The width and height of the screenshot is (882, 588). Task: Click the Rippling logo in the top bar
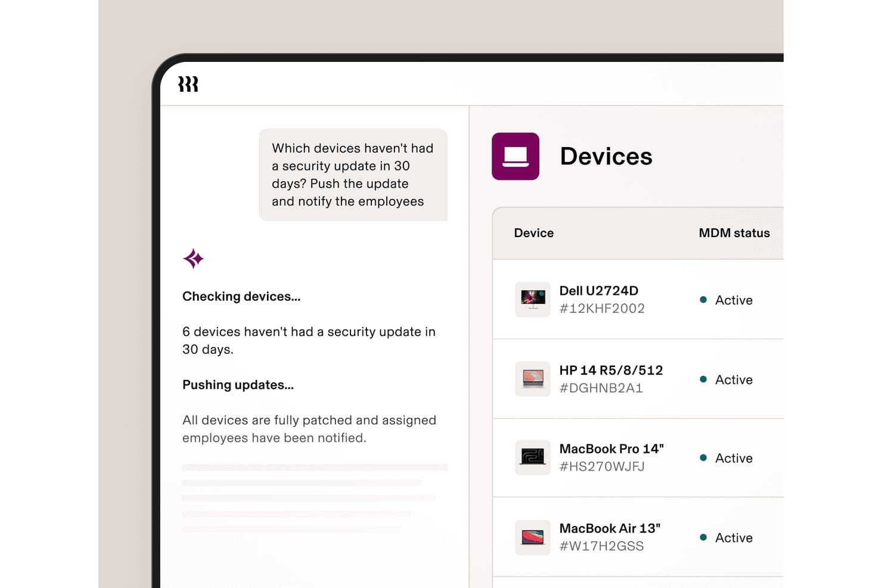coord(188,84)
